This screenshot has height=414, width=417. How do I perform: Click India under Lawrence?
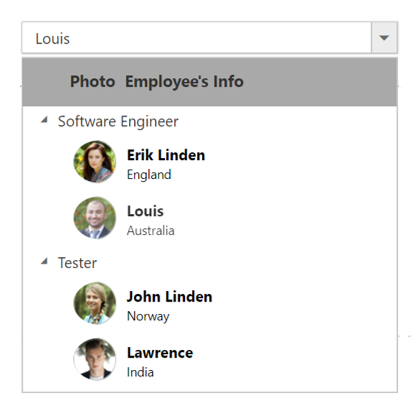140,372
